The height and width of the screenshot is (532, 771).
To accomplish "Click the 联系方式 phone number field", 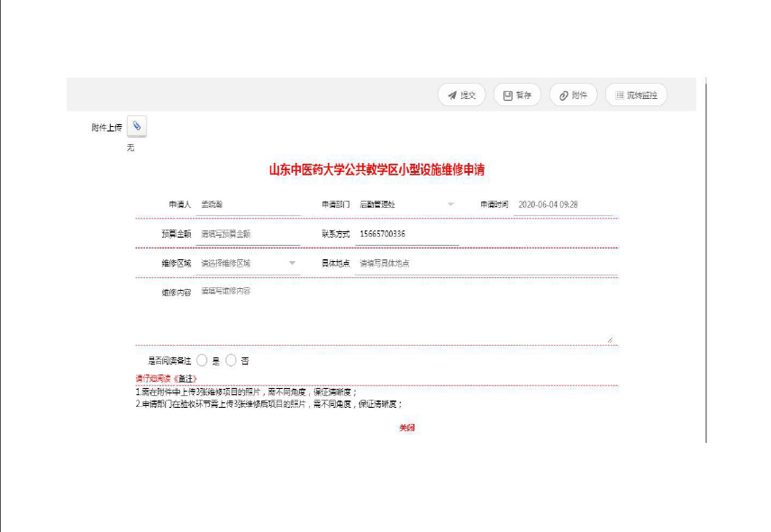I will pos(406,234).
